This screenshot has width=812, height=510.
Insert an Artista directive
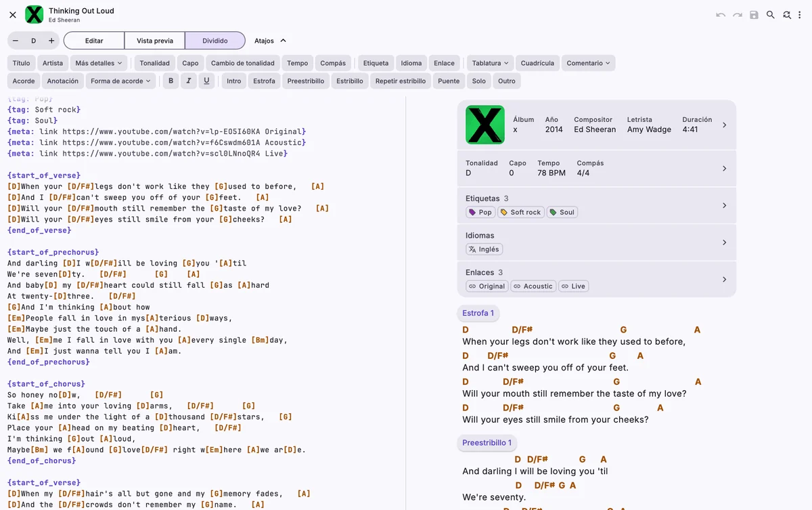(x=53, y=63)
